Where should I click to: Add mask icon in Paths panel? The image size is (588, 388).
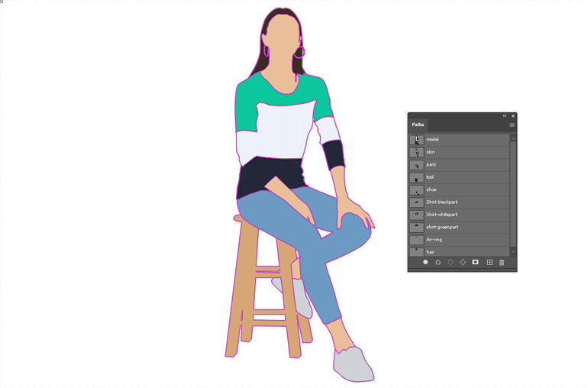[476, 262]
